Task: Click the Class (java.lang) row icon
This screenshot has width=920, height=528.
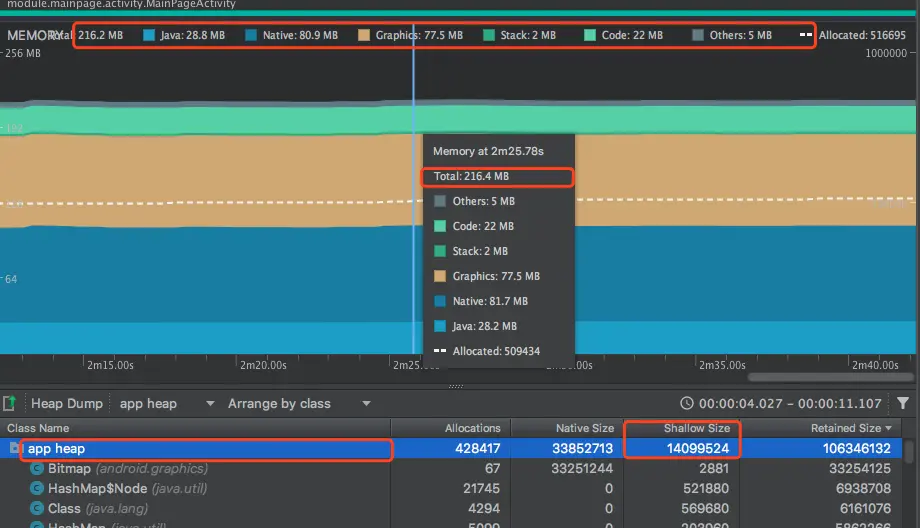Action: coord(37,509)
